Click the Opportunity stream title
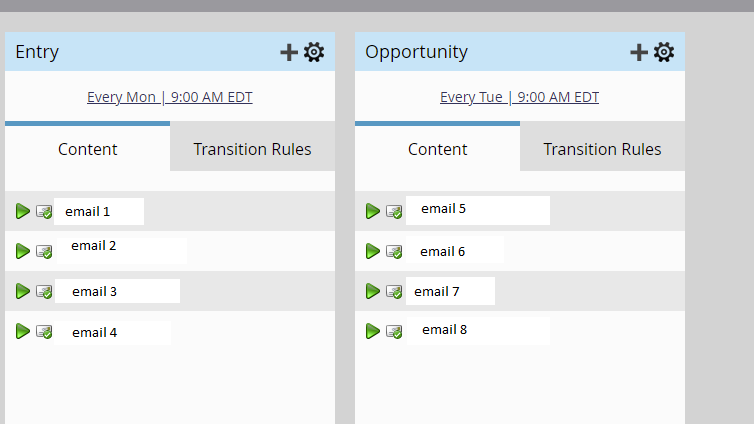The width and height of the screenshot is (754, 424). coord(416,52)
